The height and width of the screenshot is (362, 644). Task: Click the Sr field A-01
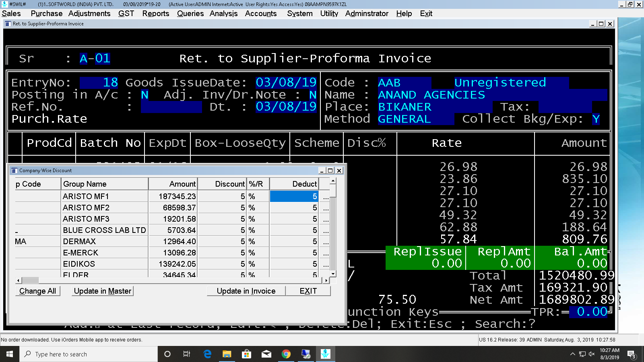tap(95, 58)
